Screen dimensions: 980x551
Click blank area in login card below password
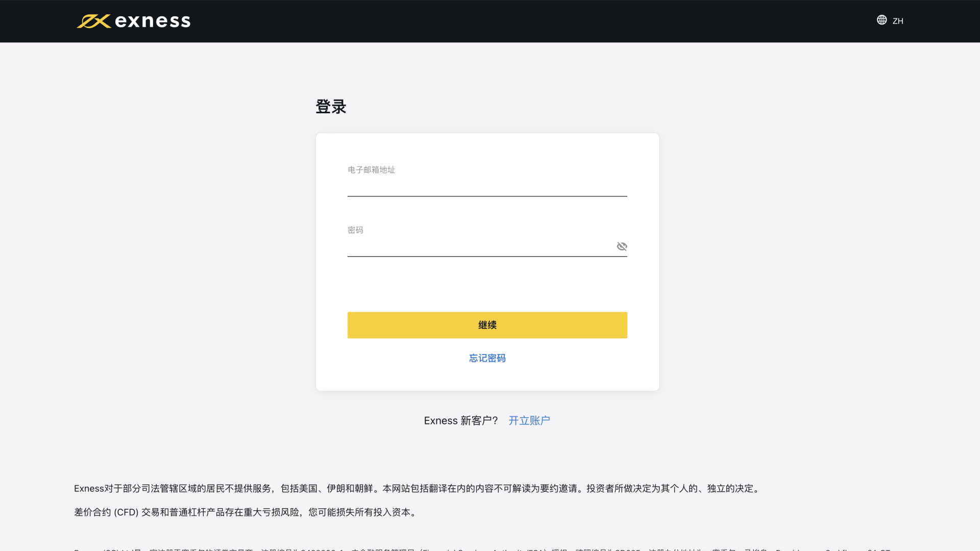point(487,285)
